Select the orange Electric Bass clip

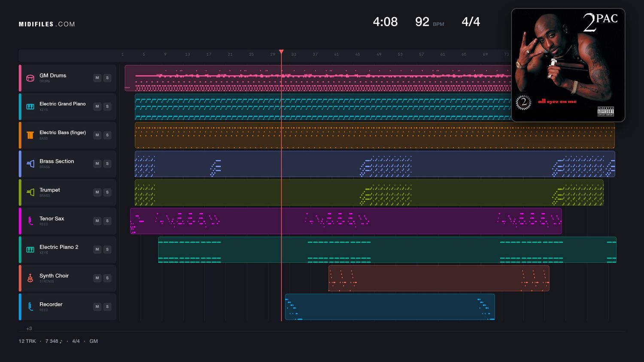375,135
